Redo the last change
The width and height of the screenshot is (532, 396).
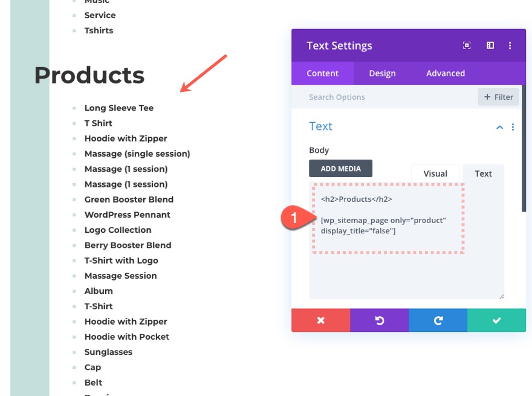pyautogui.click(x=438, y=321)
